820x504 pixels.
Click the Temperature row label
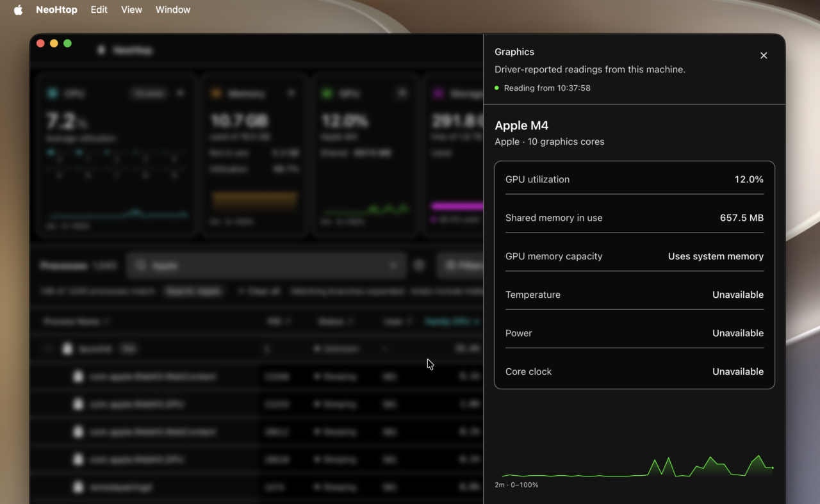(x=533, y=295)
